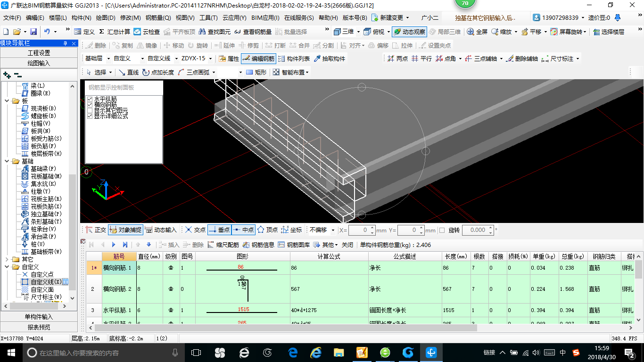Image resolution: width=644 pixels, height=362 pixels.
Task: Select 自定义线(X) tree item
Action: [x=46, y=282]
